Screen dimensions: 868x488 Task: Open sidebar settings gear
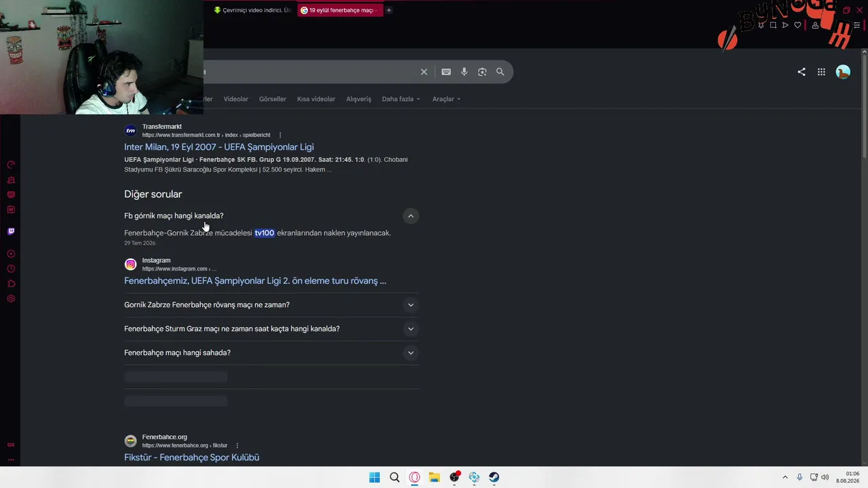pos(11,298)
